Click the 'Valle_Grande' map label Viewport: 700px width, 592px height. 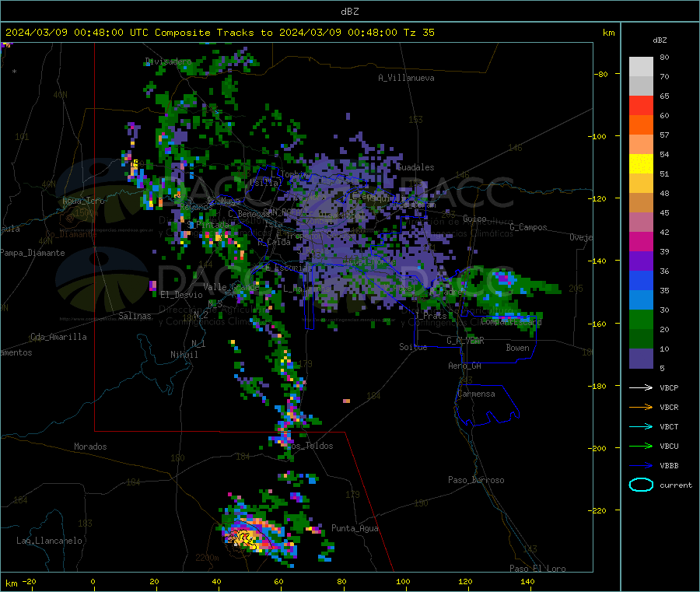[x=231, y=287]
